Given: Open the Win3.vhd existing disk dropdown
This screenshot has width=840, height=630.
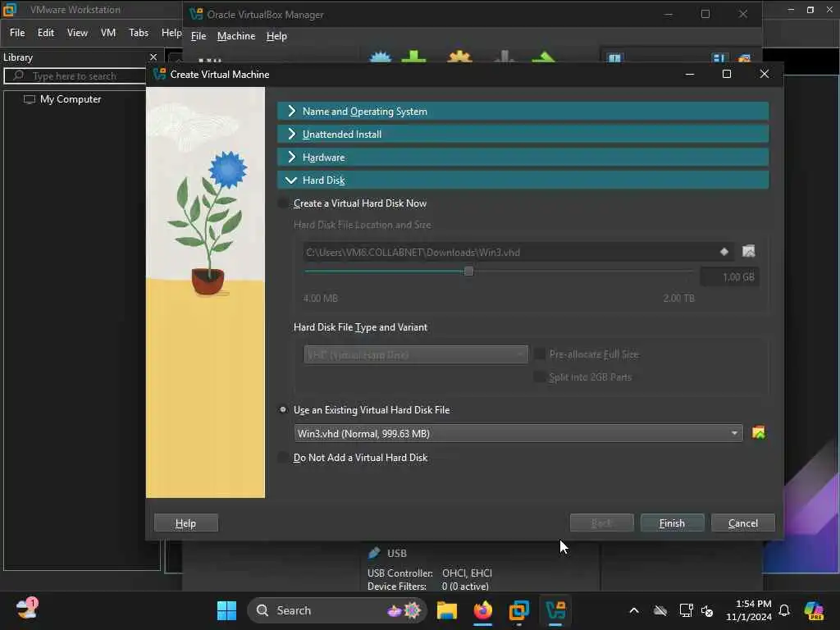Looking at the screenshot, I should pyautogui.click(x=518, y=433).
